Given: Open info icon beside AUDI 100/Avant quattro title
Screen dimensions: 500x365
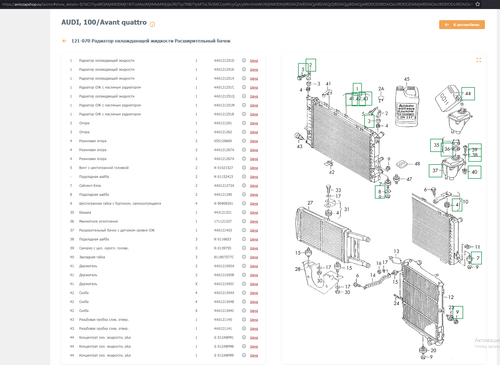Looking at the screenshot, I should click(x=152, y=24).
